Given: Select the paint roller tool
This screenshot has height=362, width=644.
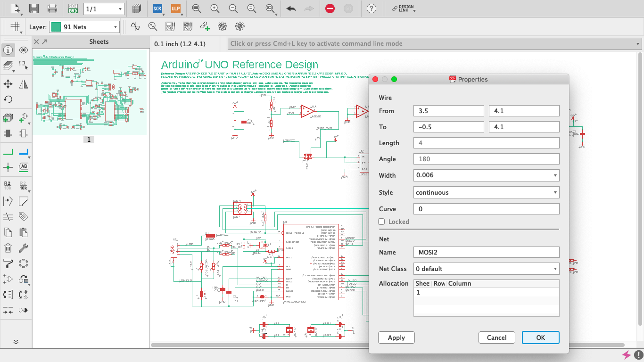Looking at the screenshot, I should tap(8, 263).
